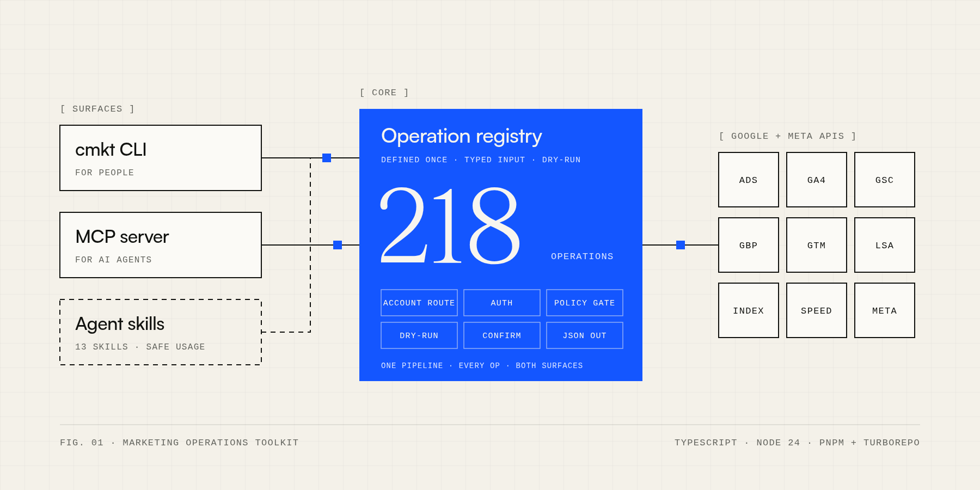The height and width of the screenshot is (490, 980).
Task: Choose the DRY-RUN pipeline box
Action: pyautogui.click(x=419, y=335)
